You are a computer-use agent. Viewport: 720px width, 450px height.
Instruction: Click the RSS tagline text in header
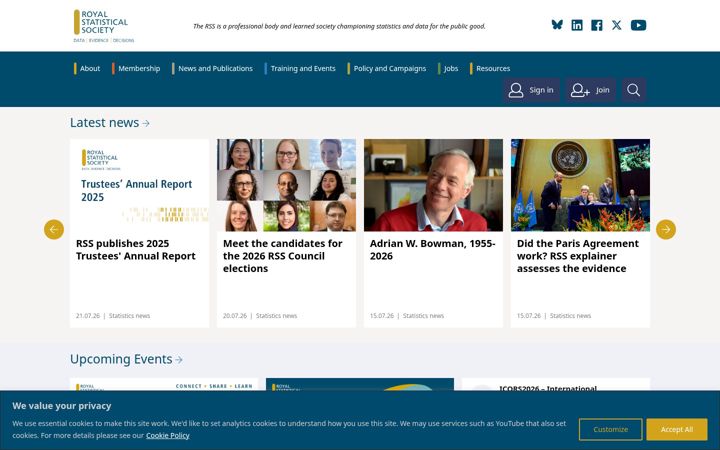(x=339, y=26)
